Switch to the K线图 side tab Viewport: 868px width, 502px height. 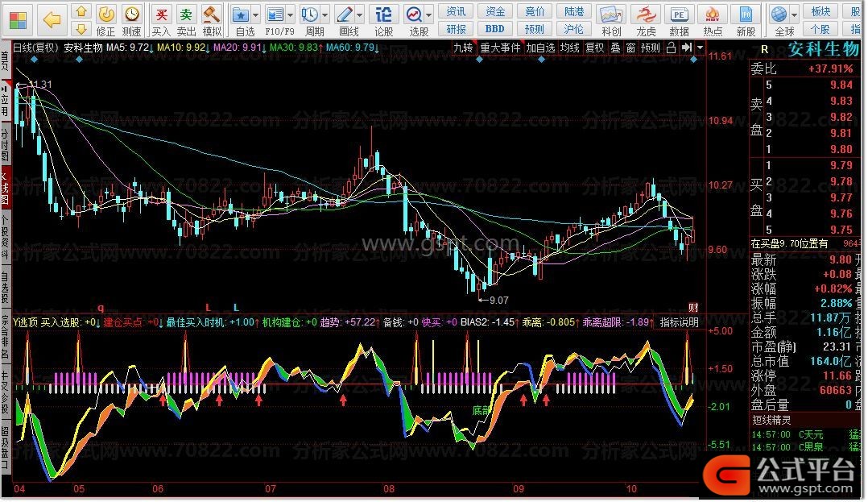coord(5,187)
